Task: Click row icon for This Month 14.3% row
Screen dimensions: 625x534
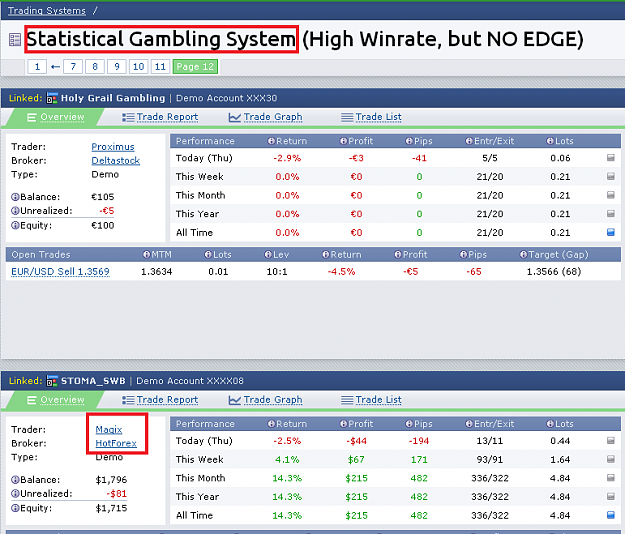Action: tap(611, 478)
